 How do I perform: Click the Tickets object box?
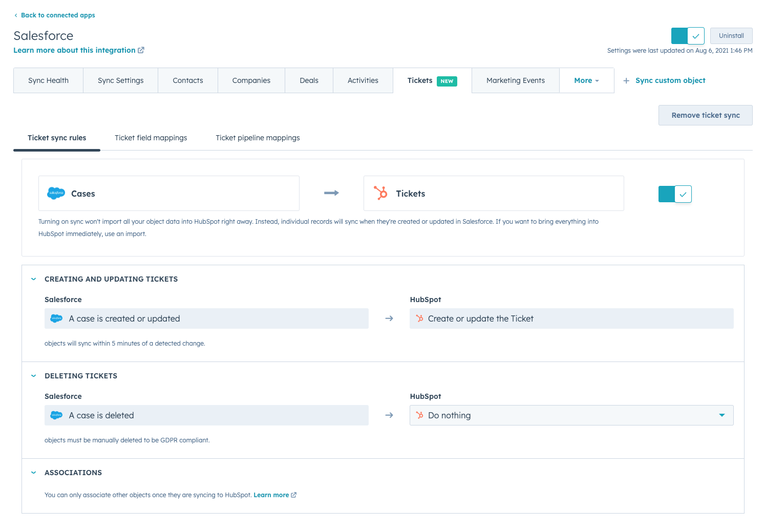[494, 194]
